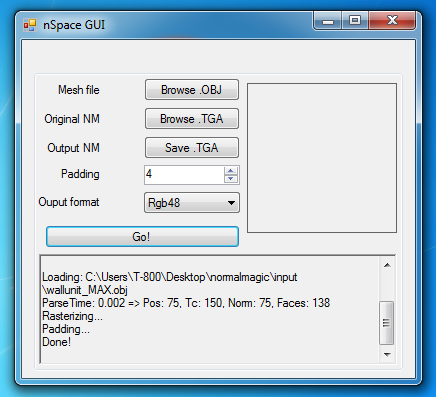Maximize the nSpace GUI window
The height and width of the screenshot is (397, 436).
[x=355, y=21]
